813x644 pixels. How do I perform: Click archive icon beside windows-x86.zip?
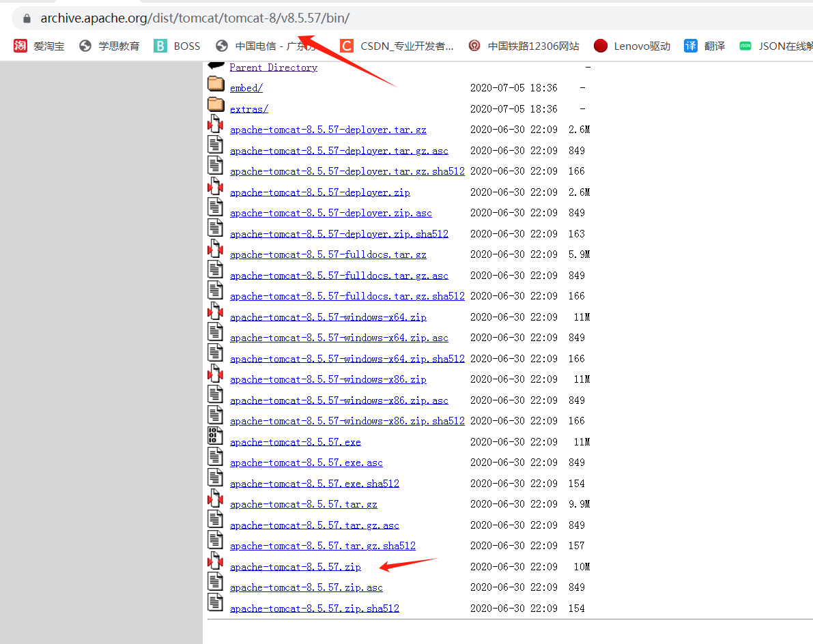(215, 374)
